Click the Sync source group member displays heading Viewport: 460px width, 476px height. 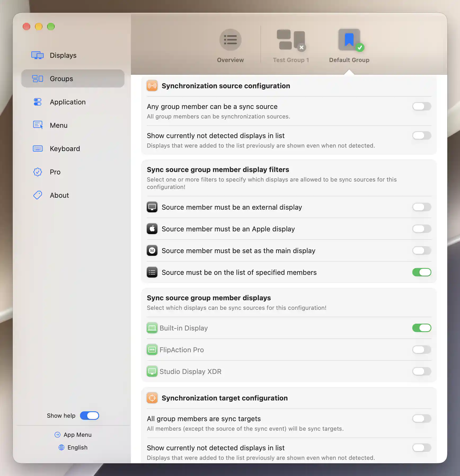point(209,298)
